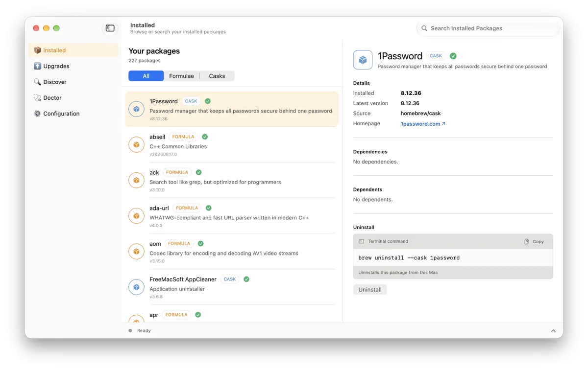The width and height of the screenshot is (588, 371).
Task: Click the Configuration gear icon
Action: coord(38,114)
